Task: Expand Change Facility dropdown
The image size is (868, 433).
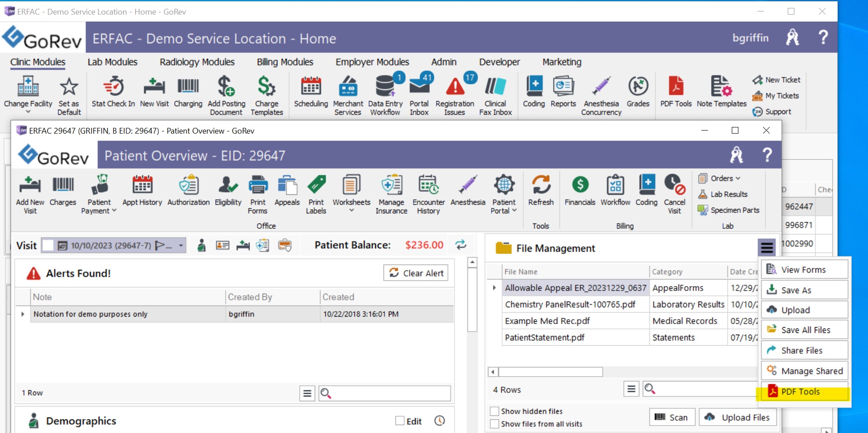Action: [28, 112]
